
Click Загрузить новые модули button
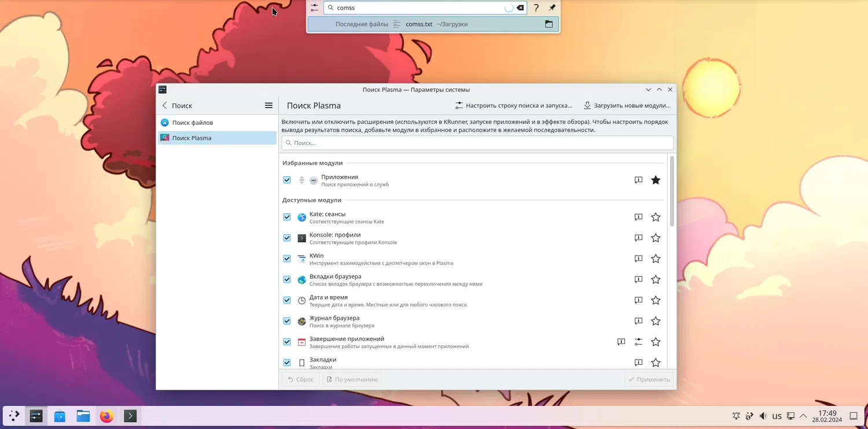coord(627,106)
